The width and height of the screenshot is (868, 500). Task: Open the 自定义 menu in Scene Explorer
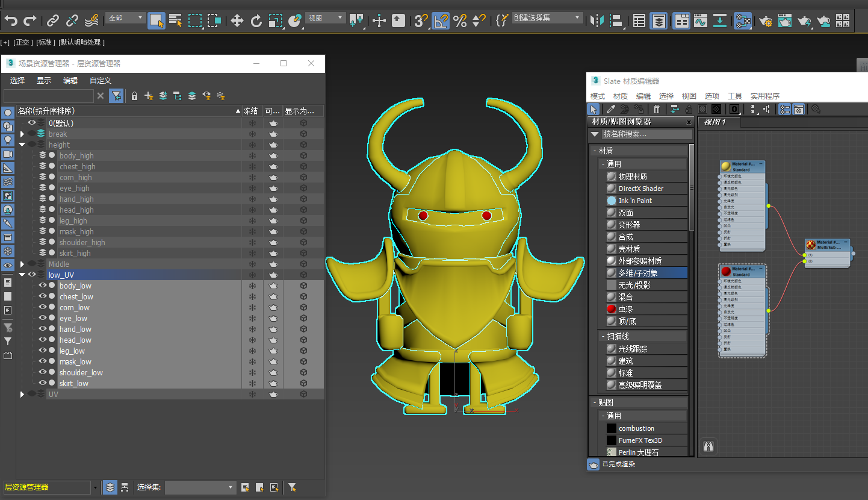[101, 80]
